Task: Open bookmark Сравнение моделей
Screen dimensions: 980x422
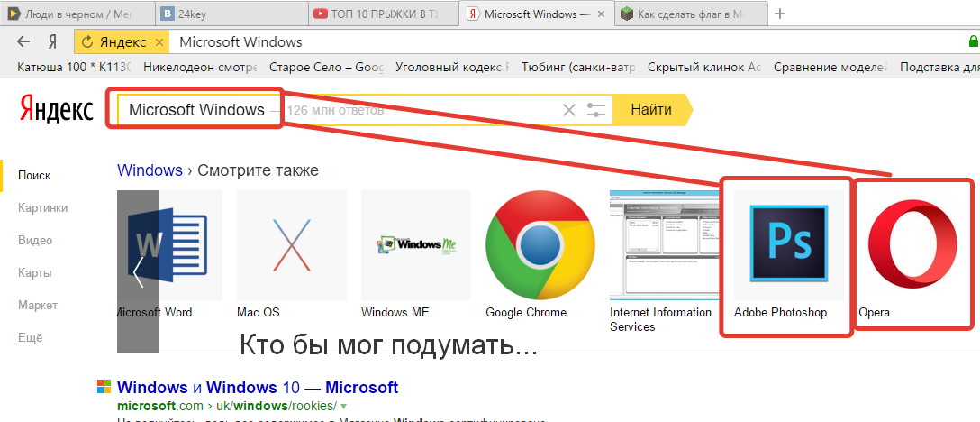Action: (830, 67)
